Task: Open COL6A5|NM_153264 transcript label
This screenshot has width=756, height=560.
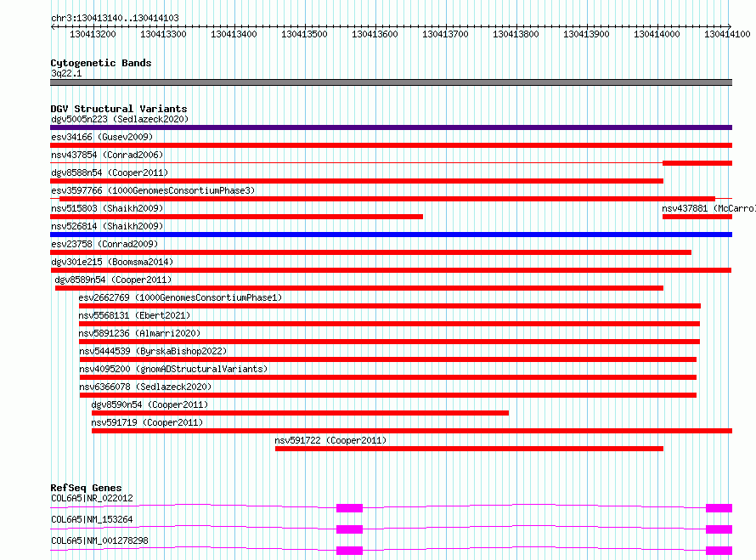Action: (x=92, y=519)
